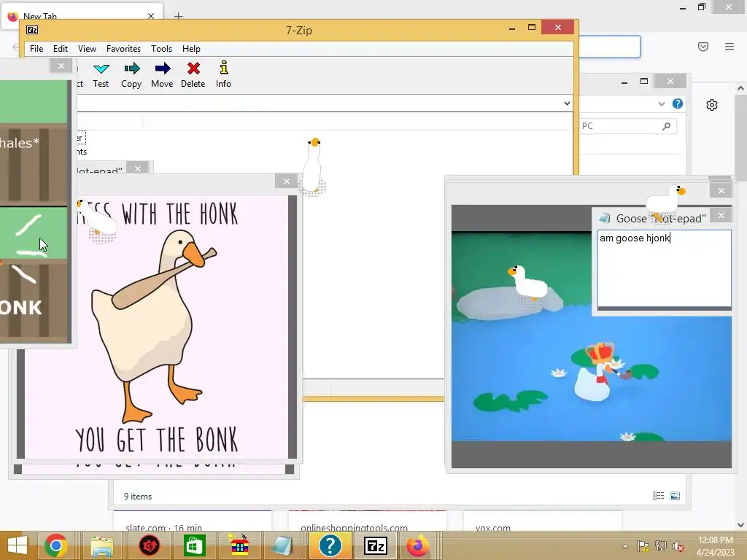
Task: Click the Firefox Pocket icon
Action: (703, 47)
